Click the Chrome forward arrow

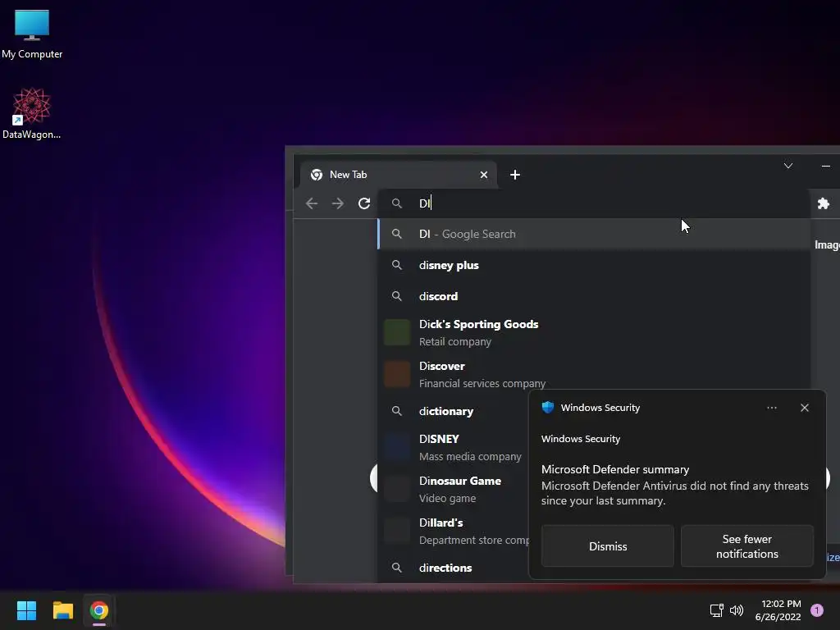point(337,203)
